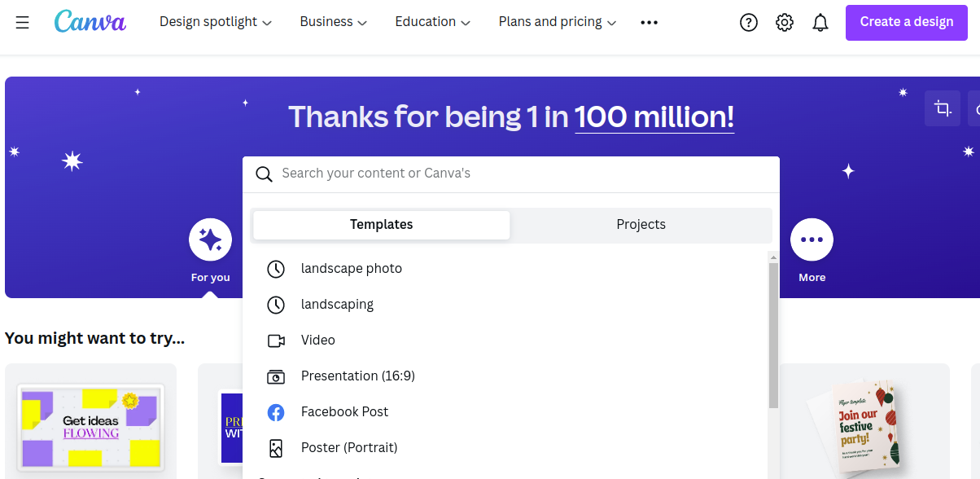Click the search magnifier icon

[x=264, y=174]
